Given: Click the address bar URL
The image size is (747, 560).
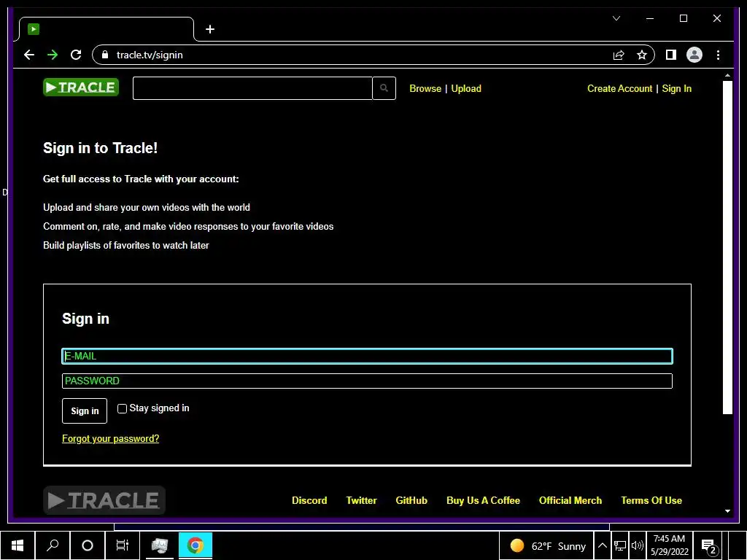Looking at the screenshot, I should (x=150, y=55).
